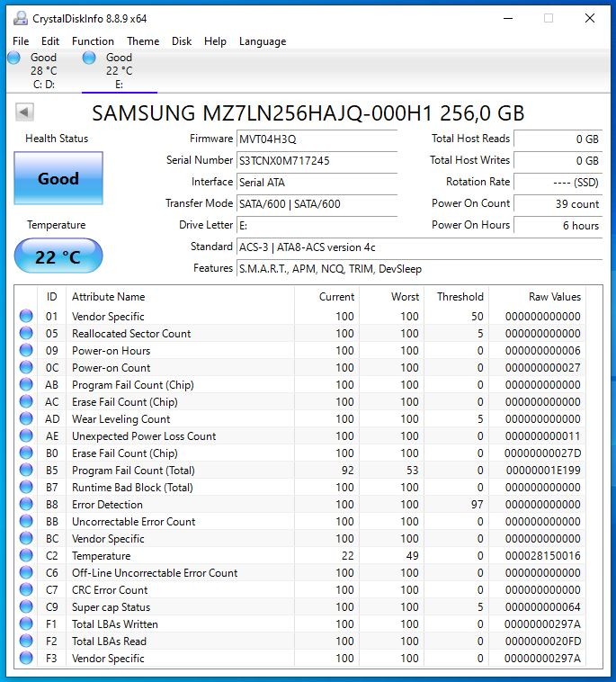The image size is (616, 682).
Task: Click the Rotation Rate value
Action: [558, 183]
